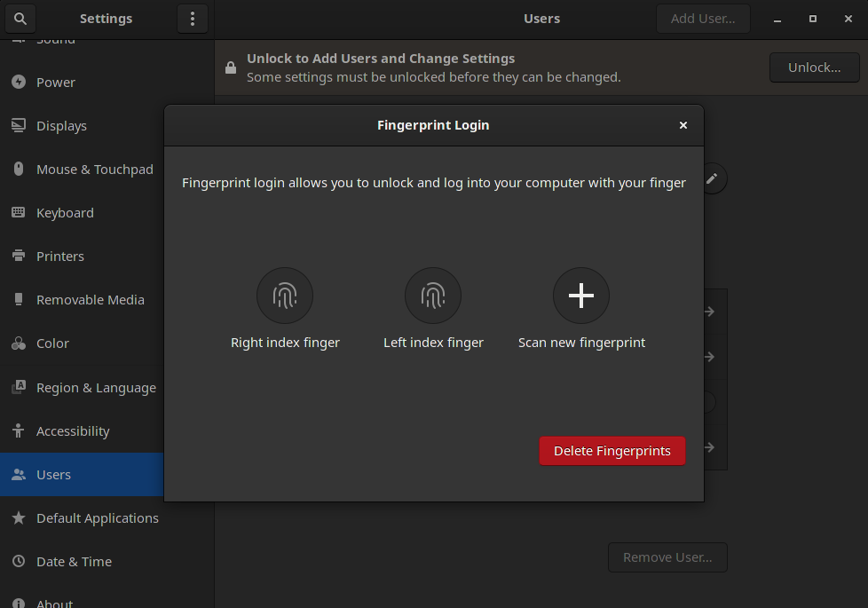Click the Delete Fingerprints button
868x608 pixels.
[612, 450]
